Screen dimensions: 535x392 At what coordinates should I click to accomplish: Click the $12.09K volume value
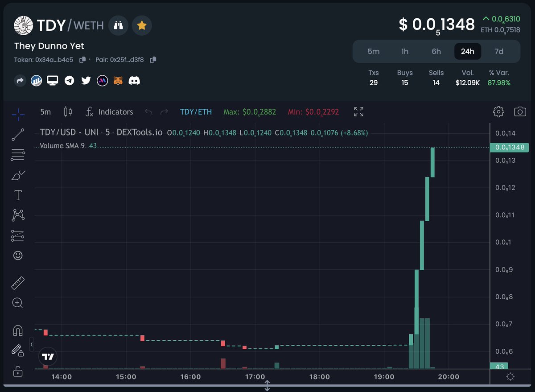468,83
